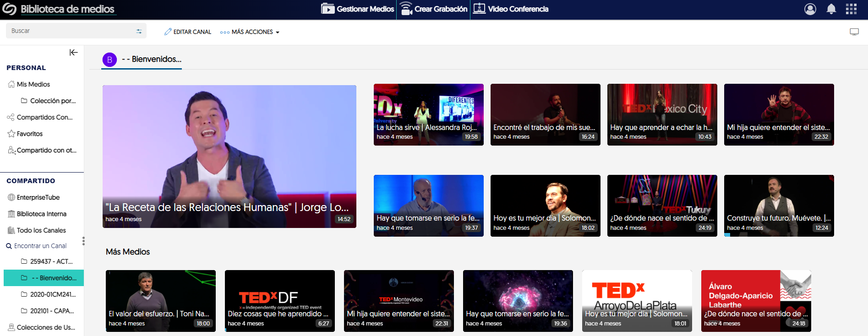This screenshot has width=868, height=336.
Task: Click the monitor display icon at right
Action: 854,32
